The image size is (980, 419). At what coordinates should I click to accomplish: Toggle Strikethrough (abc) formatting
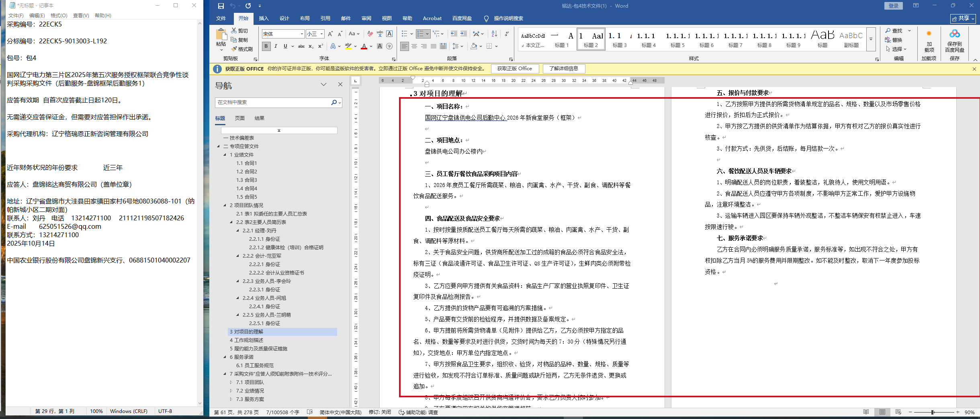[x=301, y=47]
